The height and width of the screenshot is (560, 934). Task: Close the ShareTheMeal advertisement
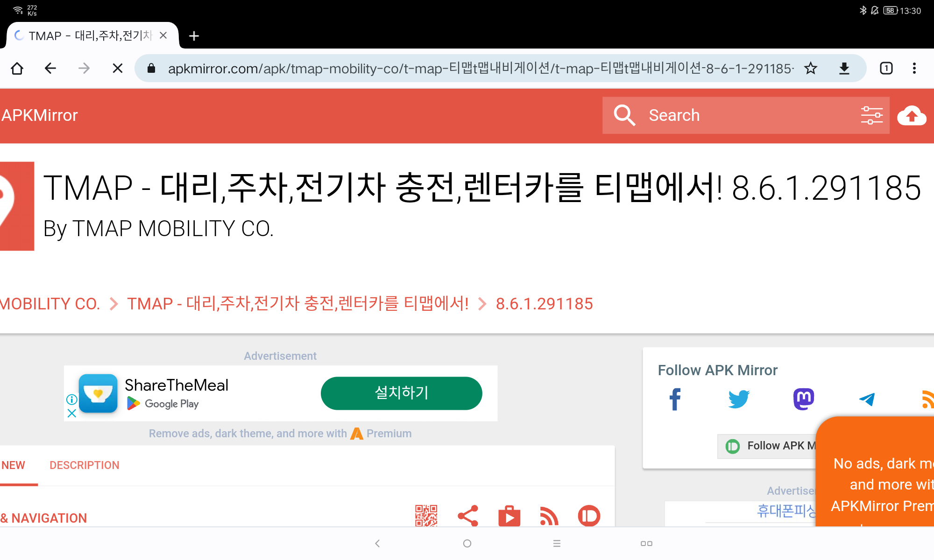[71, 413]
